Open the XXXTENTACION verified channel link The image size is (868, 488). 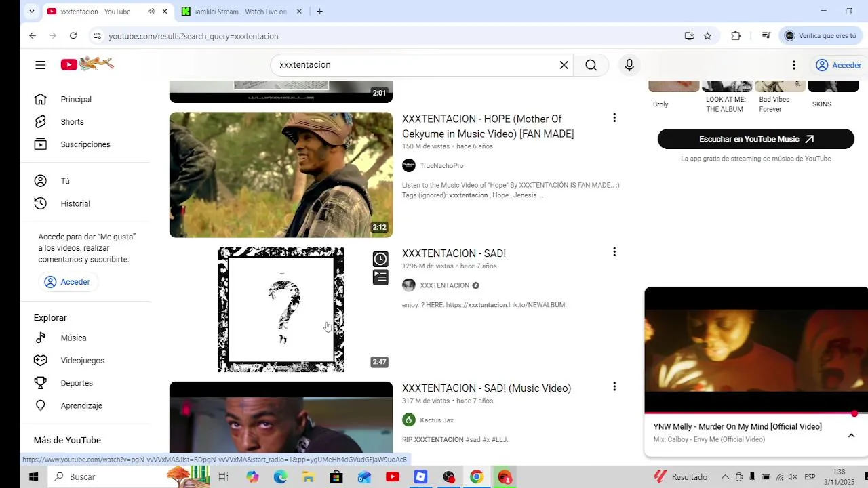pos(444,285)
